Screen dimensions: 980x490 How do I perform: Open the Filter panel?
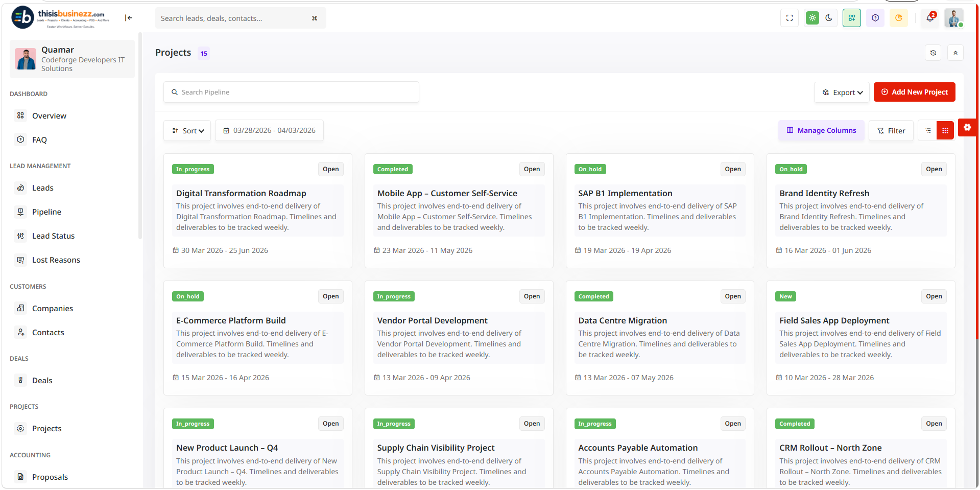[x=891, y=130]
